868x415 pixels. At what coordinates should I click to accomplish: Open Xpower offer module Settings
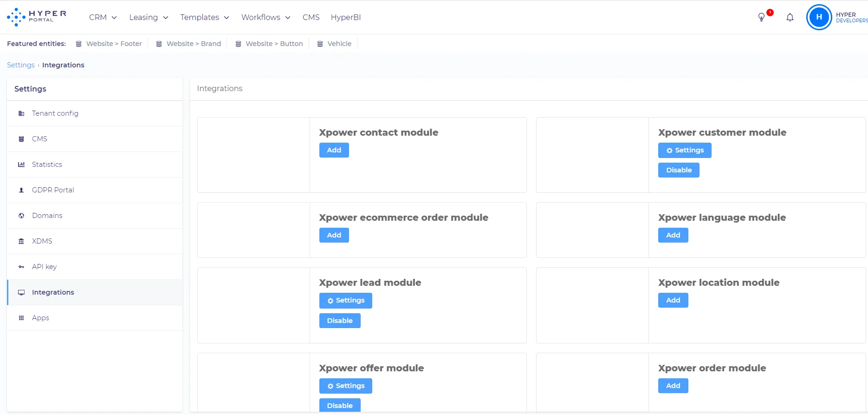[346, 386]
